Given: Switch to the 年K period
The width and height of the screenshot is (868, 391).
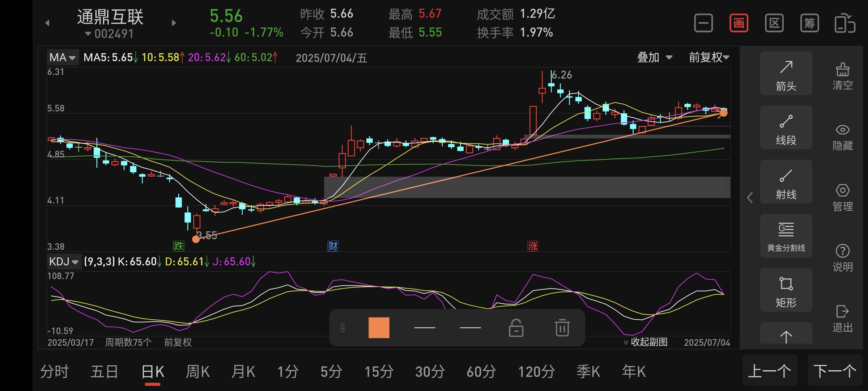Looking at the screenshot, I should [634, 371].
